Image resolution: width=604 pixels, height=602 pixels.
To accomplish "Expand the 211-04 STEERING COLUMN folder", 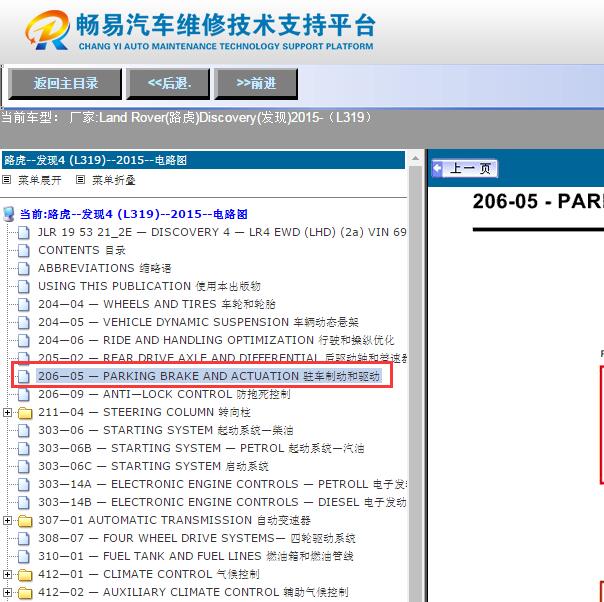I will coord(7,413).
